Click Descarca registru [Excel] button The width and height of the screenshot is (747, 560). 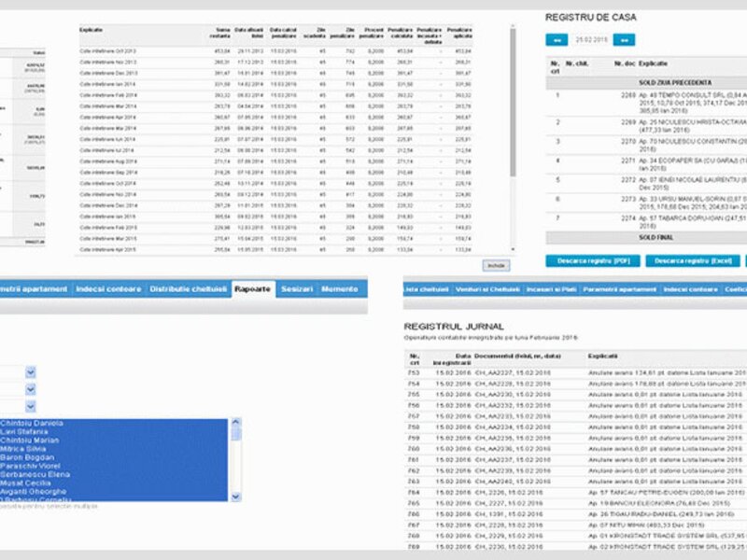693,261
